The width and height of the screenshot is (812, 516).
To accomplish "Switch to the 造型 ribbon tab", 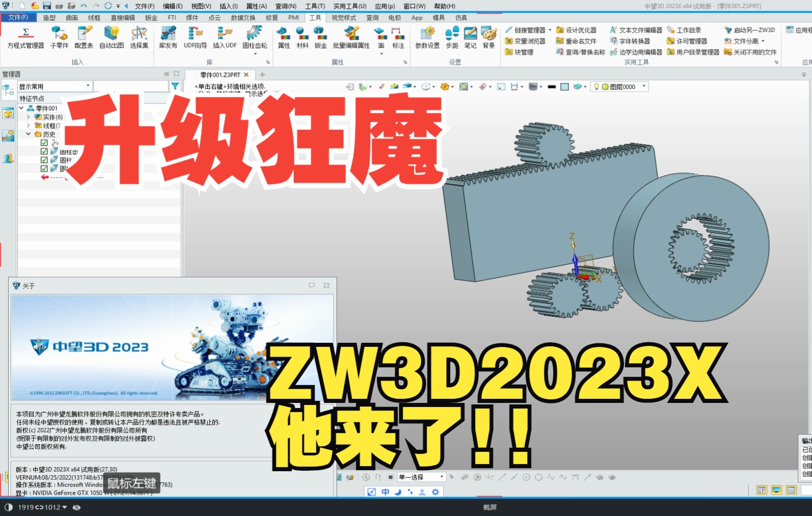I will (49, 17).
